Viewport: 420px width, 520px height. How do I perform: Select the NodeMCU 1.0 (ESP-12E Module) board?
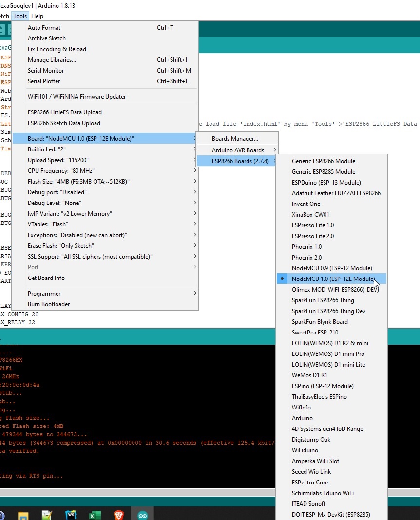coord(333,279)
